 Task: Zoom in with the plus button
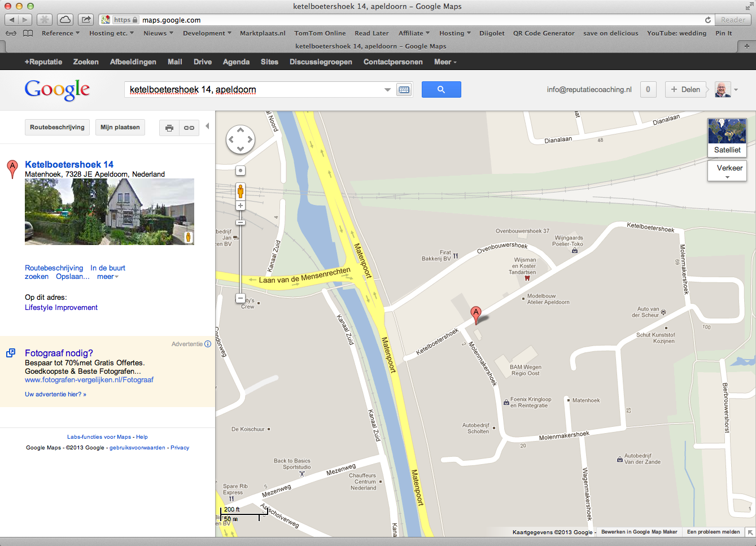click(x=241, y=206)
